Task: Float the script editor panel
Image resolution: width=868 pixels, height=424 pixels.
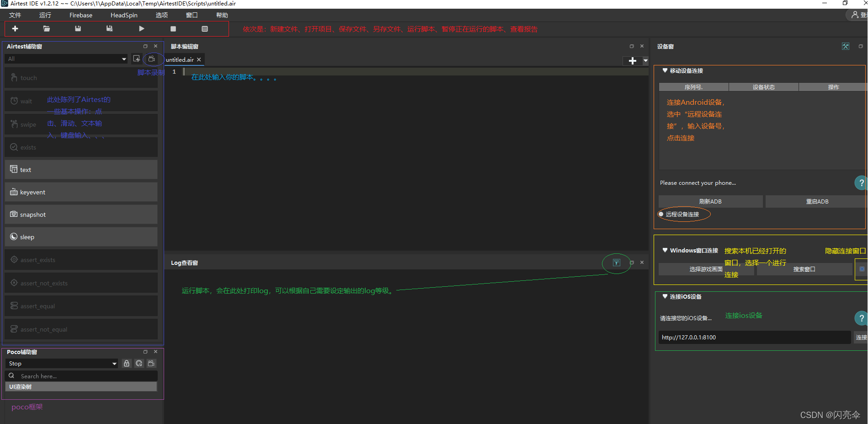Action: click(632, 46)
